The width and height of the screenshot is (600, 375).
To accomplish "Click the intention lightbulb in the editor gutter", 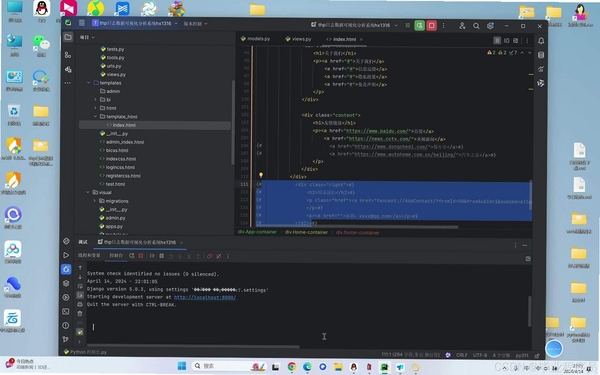I will 261,175.
